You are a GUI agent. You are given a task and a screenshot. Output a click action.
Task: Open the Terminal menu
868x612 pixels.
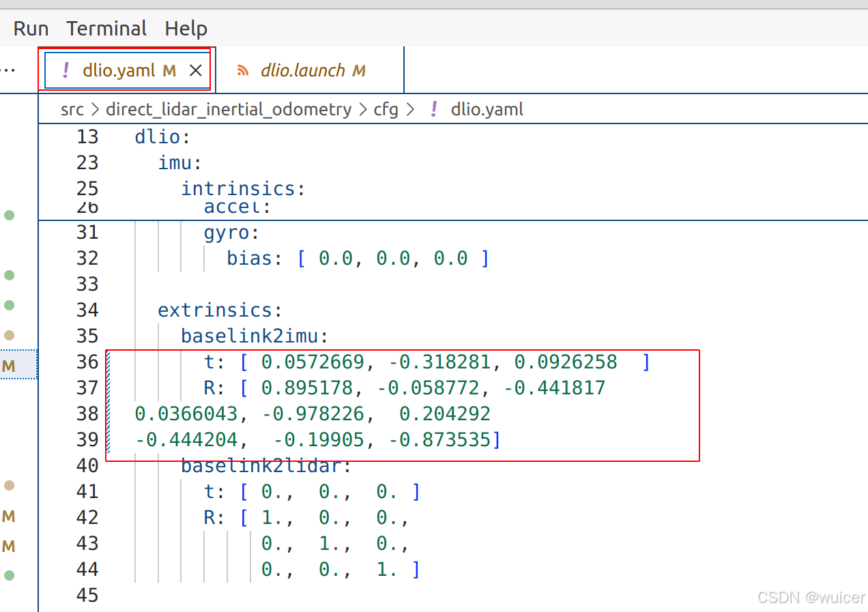pos(106,28)
